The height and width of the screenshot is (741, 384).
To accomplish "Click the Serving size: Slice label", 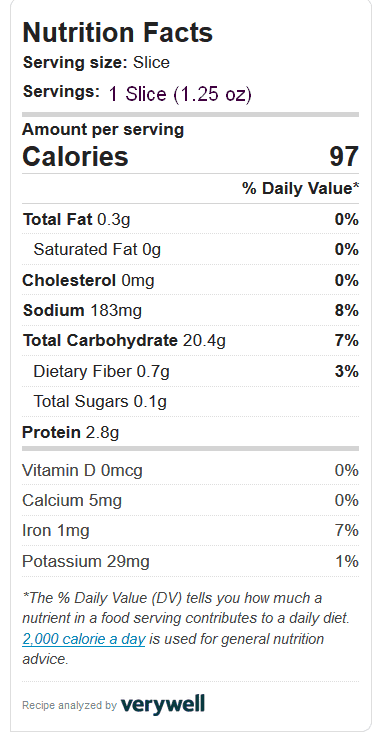I will point(96,62).
